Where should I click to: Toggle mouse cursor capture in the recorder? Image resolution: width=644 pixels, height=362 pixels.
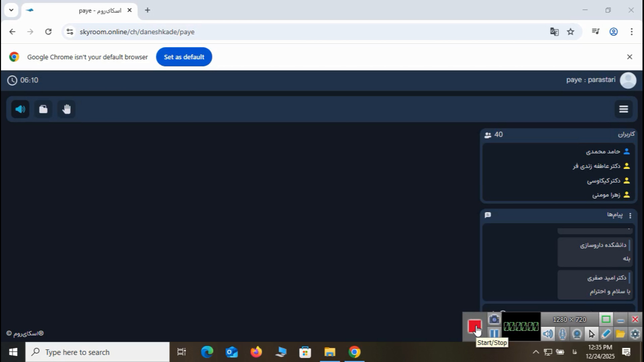coord(591,334)
